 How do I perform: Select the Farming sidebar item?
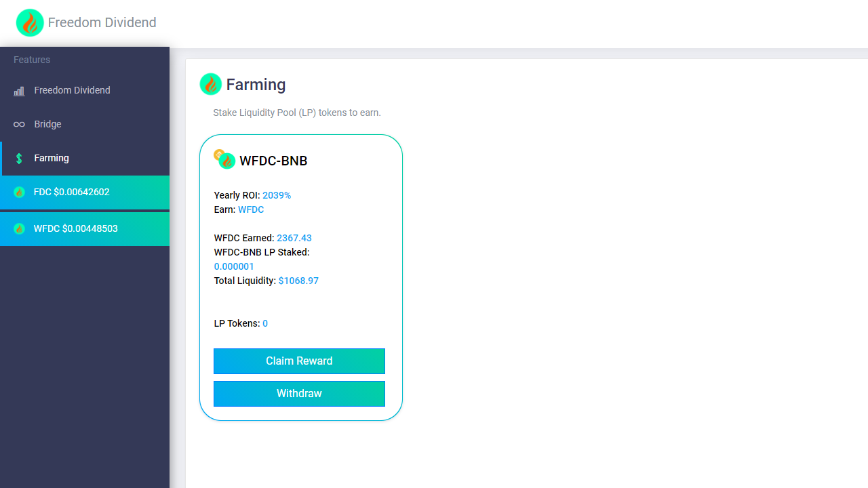85,159
